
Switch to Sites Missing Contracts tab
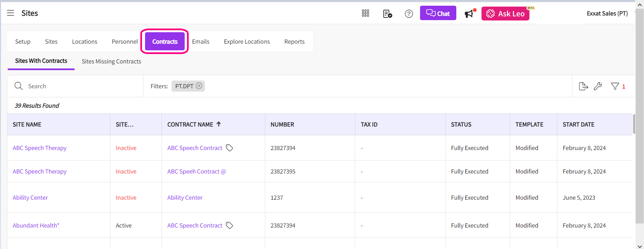tap(111, 61)
